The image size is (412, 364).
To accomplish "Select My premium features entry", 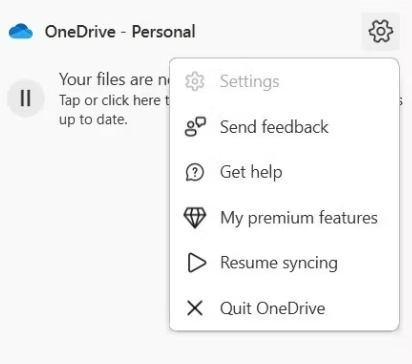I will pyautogui.click(x=284, y=218).
